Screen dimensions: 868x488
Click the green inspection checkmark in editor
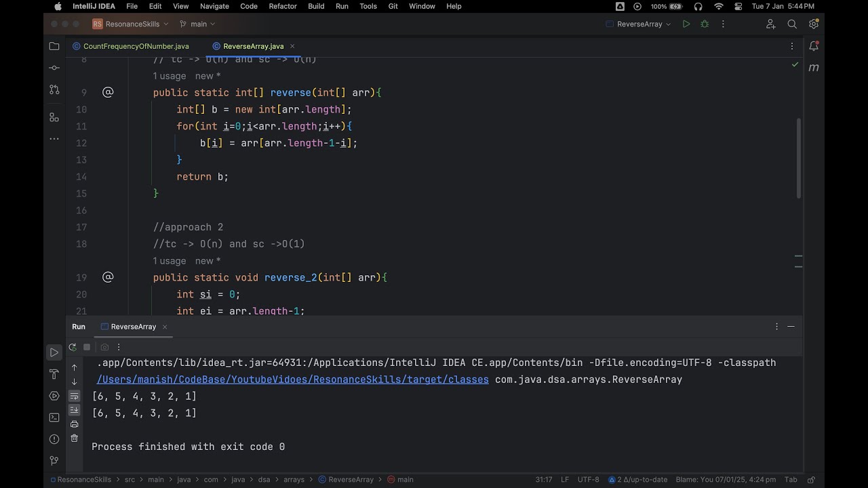pos(795,64)
